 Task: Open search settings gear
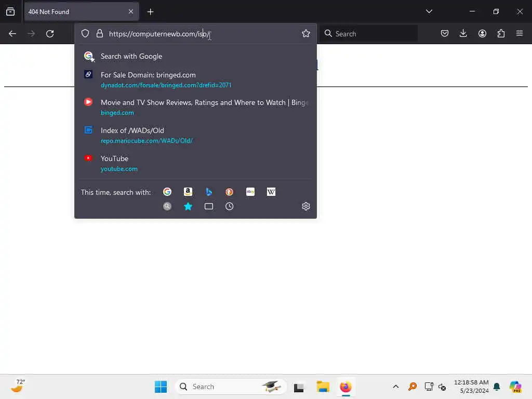(305, 206)
